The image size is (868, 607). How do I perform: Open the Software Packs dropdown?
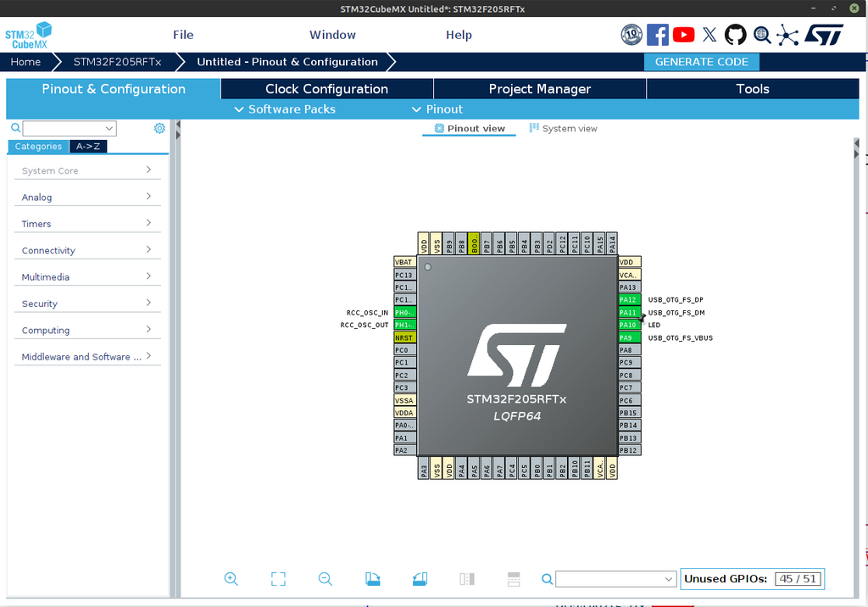click(285, 109)
